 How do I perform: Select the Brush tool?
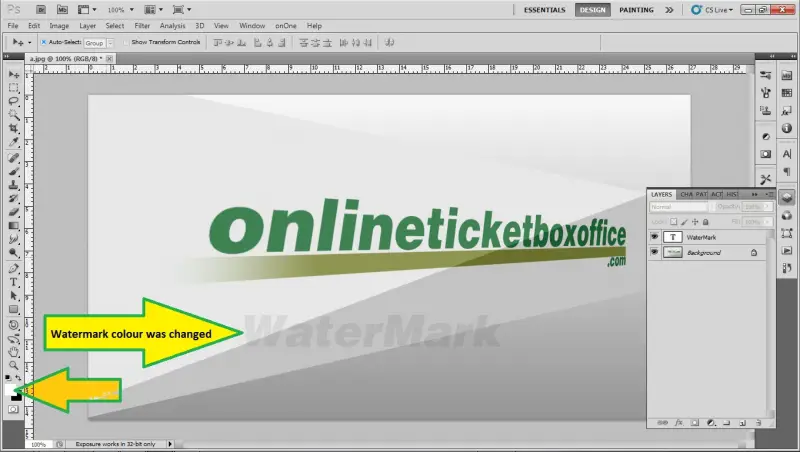14,171
